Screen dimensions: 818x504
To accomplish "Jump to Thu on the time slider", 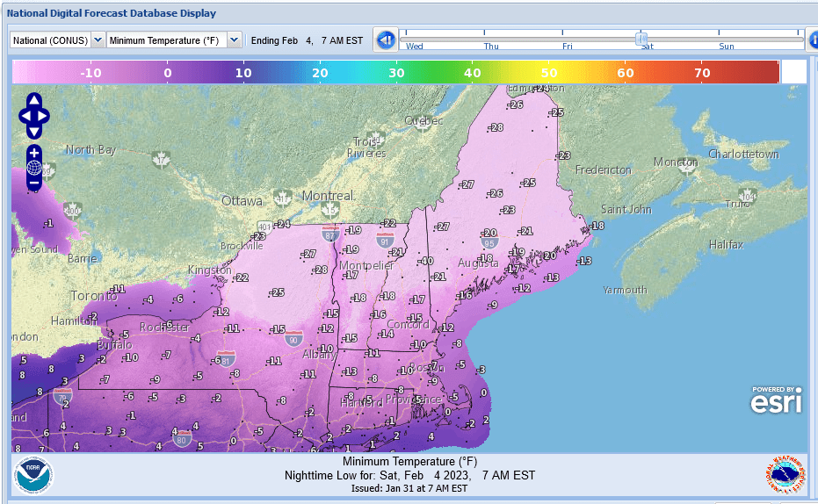I will click(x=491, y=46).
